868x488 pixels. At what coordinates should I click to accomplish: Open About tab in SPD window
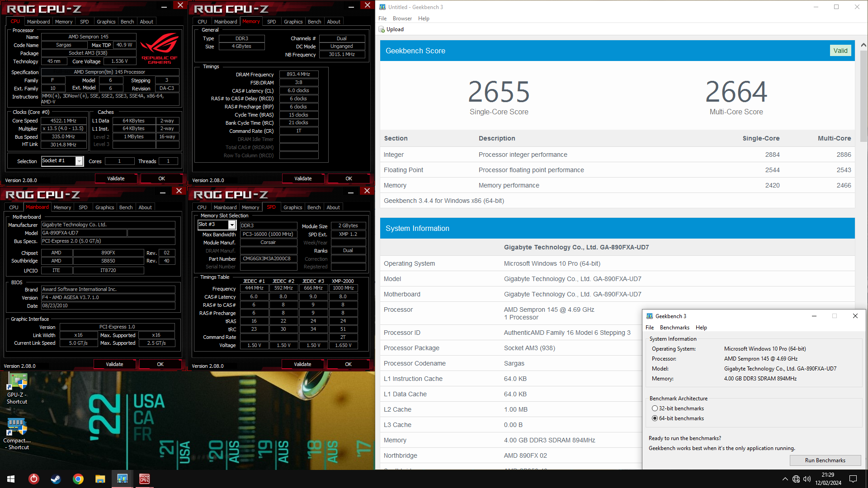click(333, 207)
